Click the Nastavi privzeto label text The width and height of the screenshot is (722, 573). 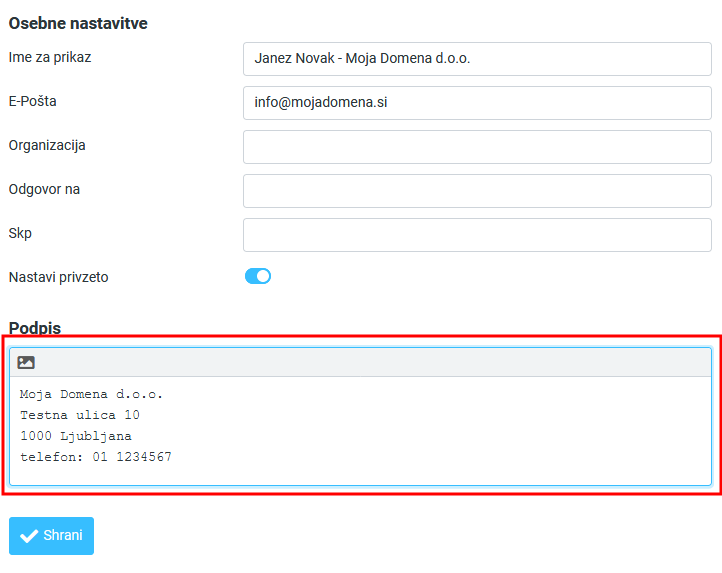(58, 277)
